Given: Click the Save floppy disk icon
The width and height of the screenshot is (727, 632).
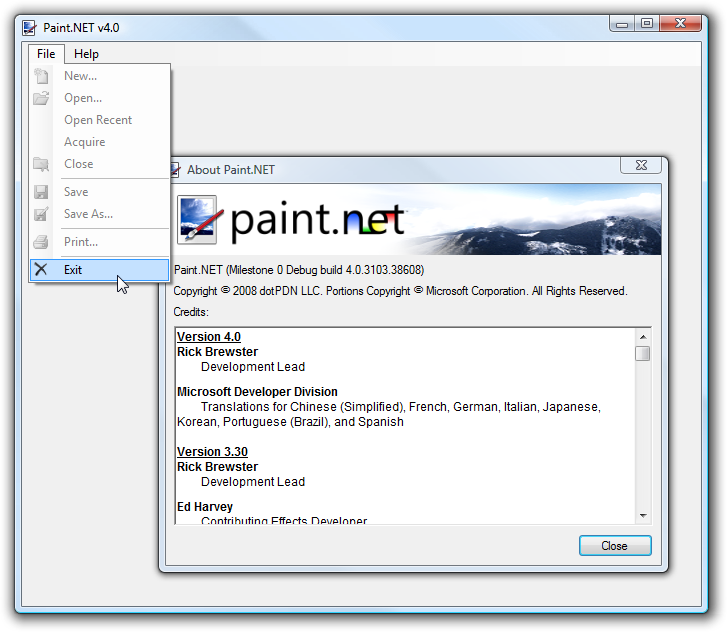Looking at the screenshot, I should click(x=41, y=192).
